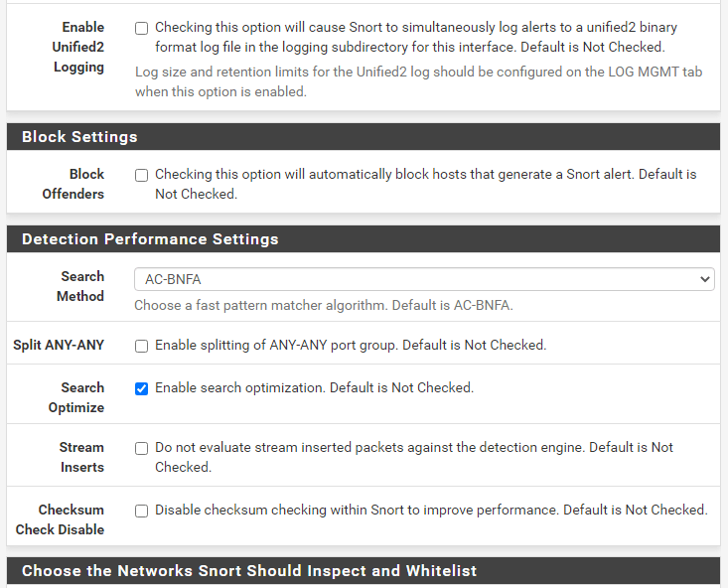Click the fast pattern matcher help text

pos(324,305)
